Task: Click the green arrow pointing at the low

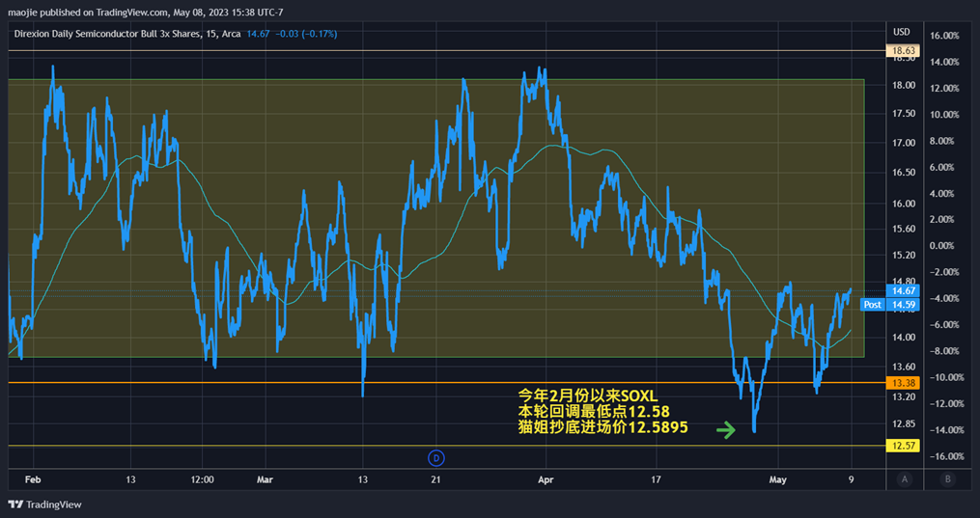Action: (x=726, y=429)
